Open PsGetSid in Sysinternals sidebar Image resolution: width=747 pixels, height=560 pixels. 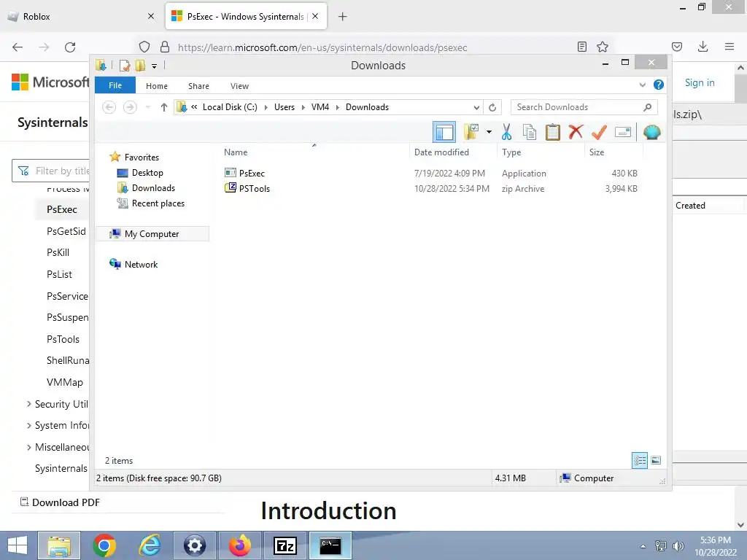(x=66, y=231)
